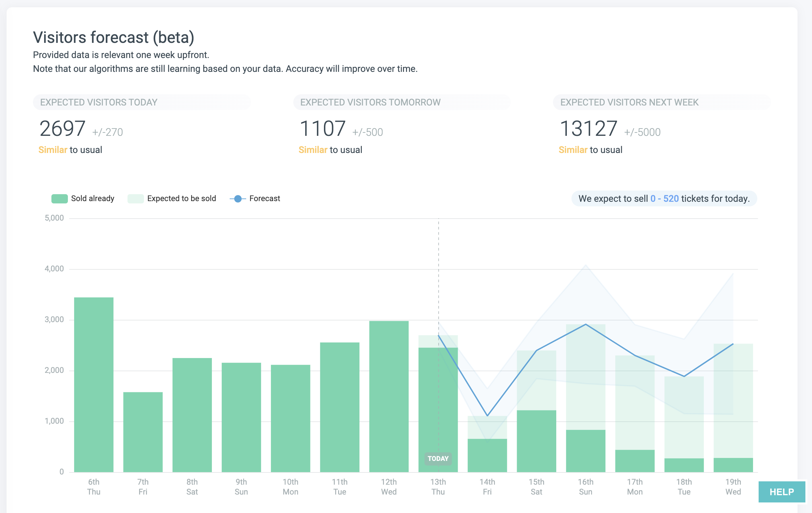The width and height of the screenshot is (812, 513).
Task: Click the Expected Visitors Tomorrow header
Action: (x=370, y=102)
